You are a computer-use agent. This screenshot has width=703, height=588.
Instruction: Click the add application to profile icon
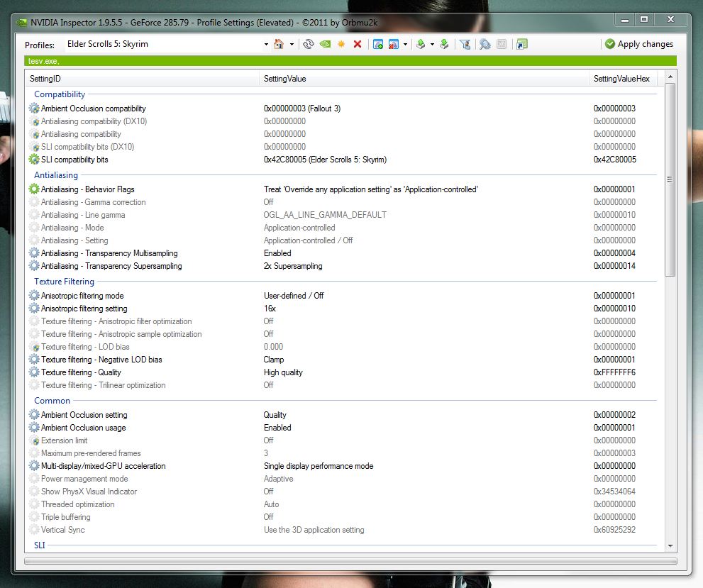point(378,44)
